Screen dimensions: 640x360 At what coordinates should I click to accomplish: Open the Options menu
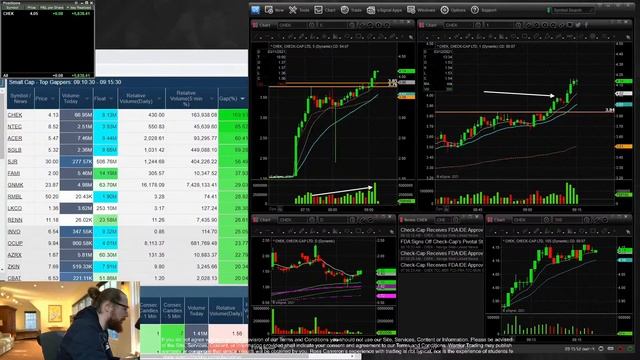click(453, 10)
